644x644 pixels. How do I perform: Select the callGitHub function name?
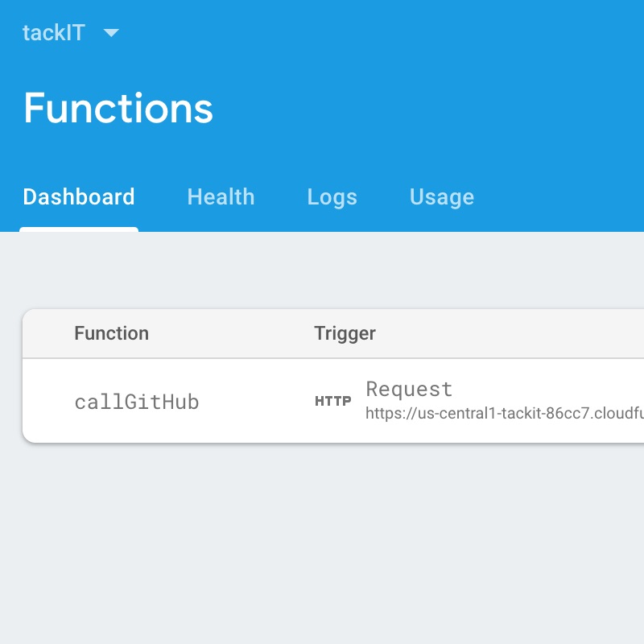click(x=137, y=402)
